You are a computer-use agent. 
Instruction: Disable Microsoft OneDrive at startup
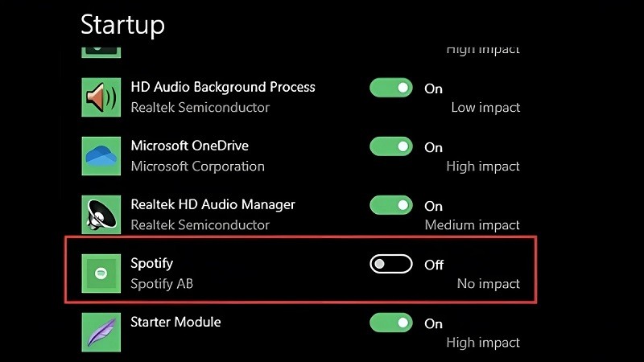point(391,146)
